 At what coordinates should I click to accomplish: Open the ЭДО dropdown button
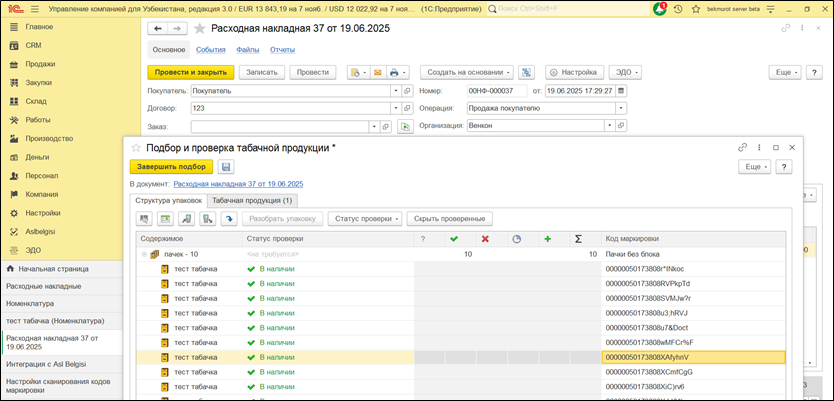click(x=626, y=72)
